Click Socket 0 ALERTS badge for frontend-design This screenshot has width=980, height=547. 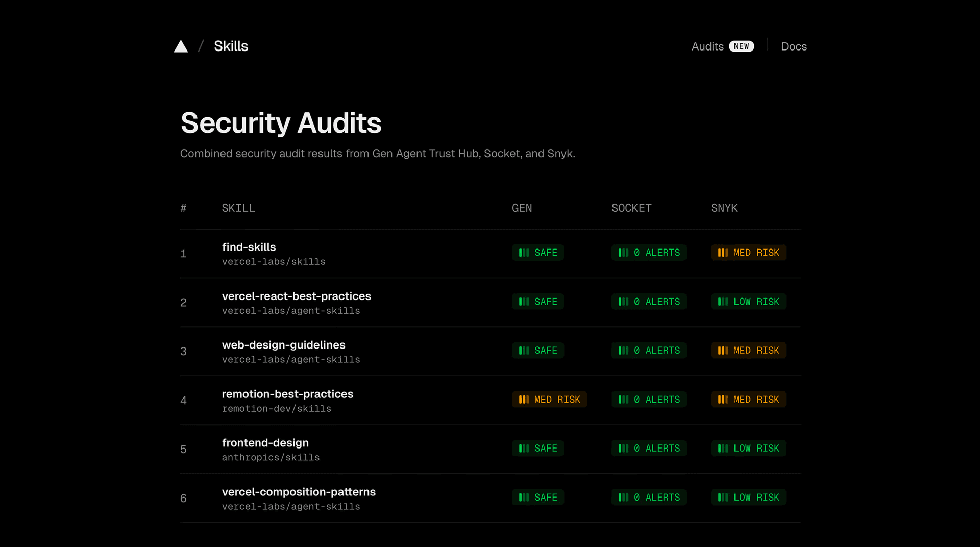649,449
